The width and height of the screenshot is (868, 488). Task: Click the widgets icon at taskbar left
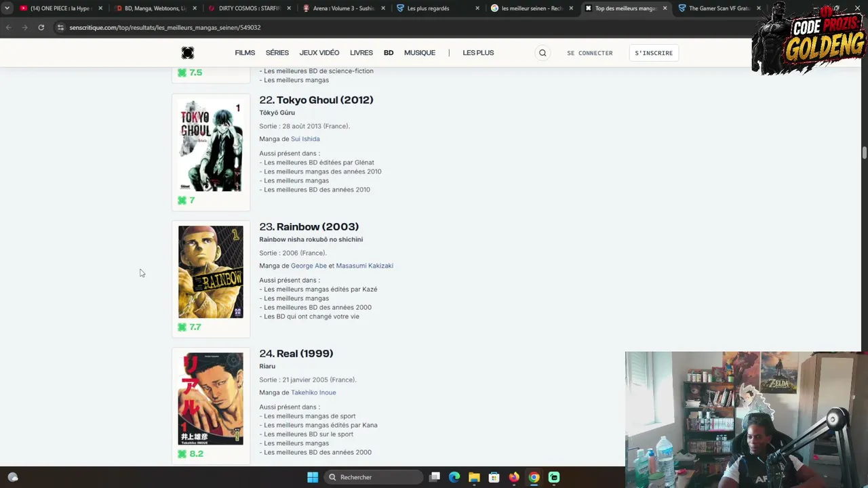[13, 477]
